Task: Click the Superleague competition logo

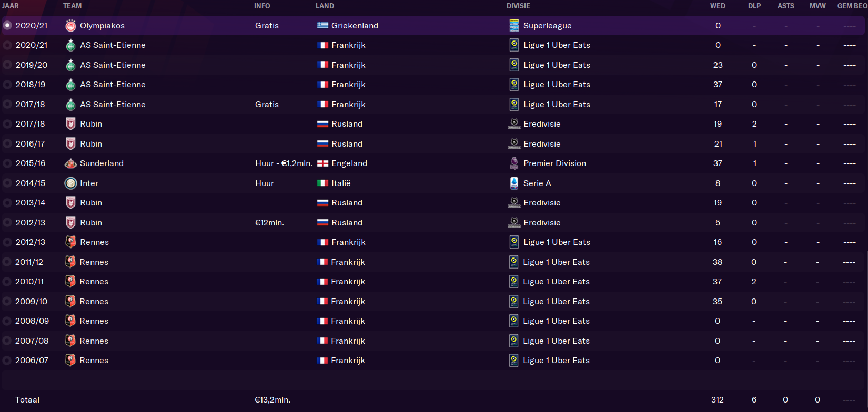Action: [x=514, y=25]
